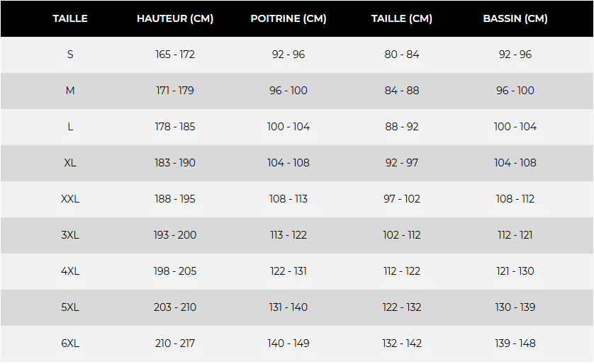Click the POITRINE (CM) column header
Image resolution: width=594 pixels, height=364 pixels.
pos(288,18)
